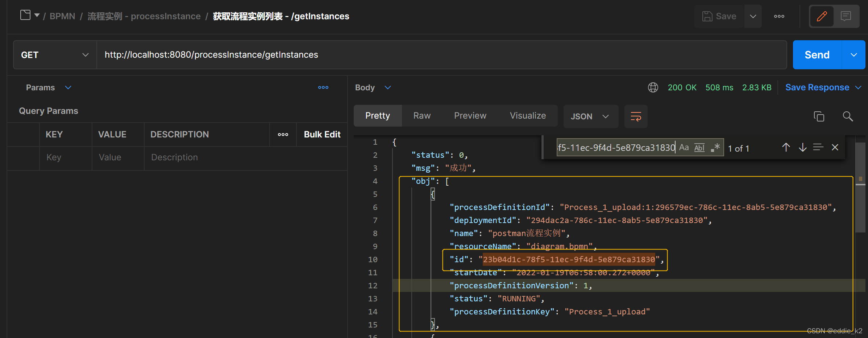Viewport: 868px width, 338px height.
Task: Open the JSON format dropdown
Action: 591,116
